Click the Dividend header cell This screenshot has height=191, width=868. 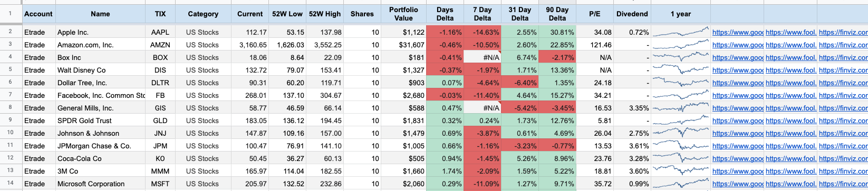[x=632, y=14]
